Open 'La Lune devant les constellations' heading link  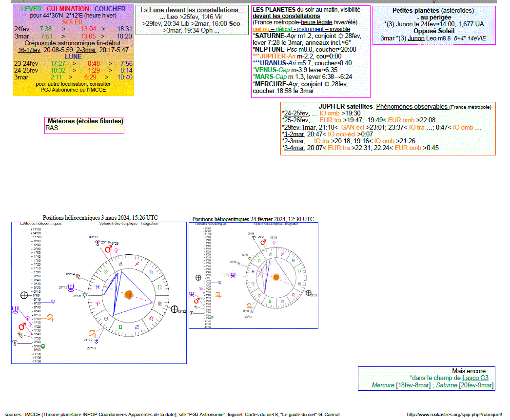(x=191, y=10)
